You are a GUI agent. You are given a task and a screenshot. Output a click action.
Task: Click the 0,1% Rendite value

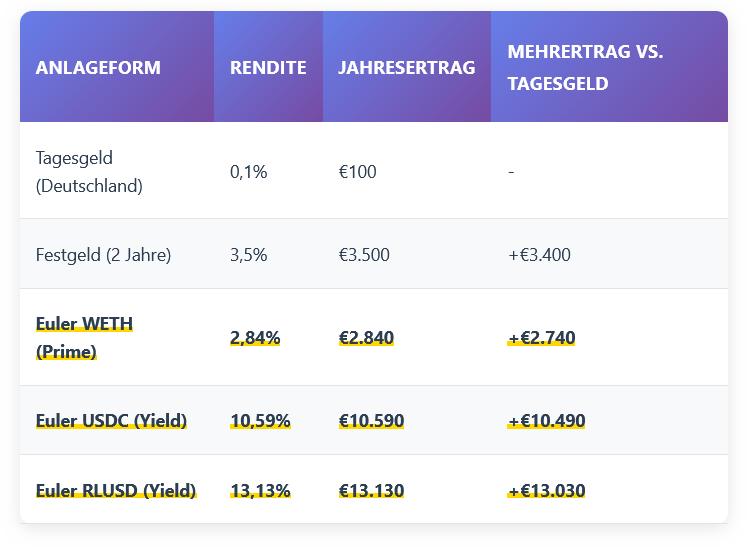249,172
